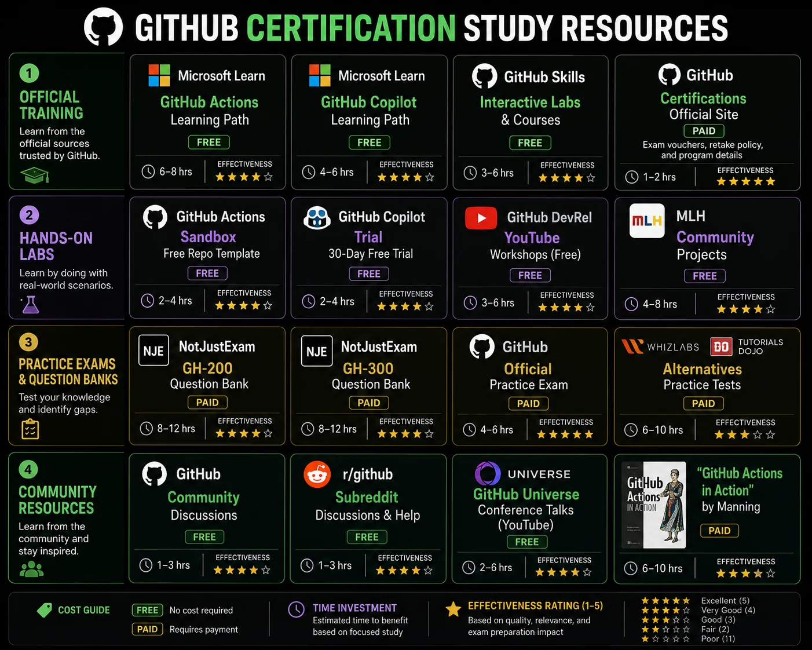The height and width of the screenshot is (650, 812).
Task: Click the PAID badge on Alternatives Practice Tests
Action: point(703,403)
